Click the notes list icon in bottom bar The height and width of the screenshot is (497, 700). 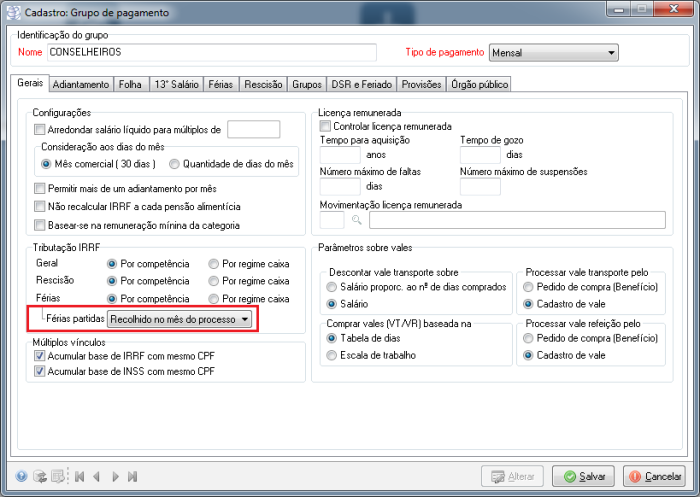(59, 477)
